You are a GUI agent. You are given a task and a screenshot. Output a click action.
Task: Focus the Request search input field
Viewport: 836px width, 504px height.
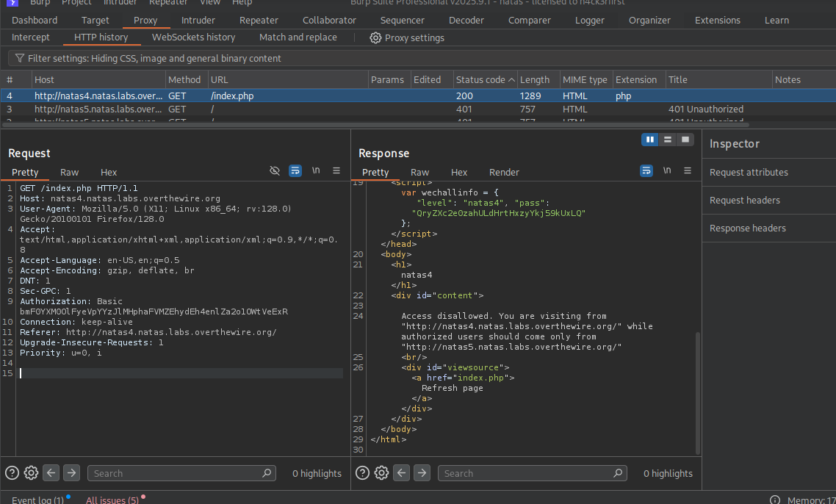(181, 473)
